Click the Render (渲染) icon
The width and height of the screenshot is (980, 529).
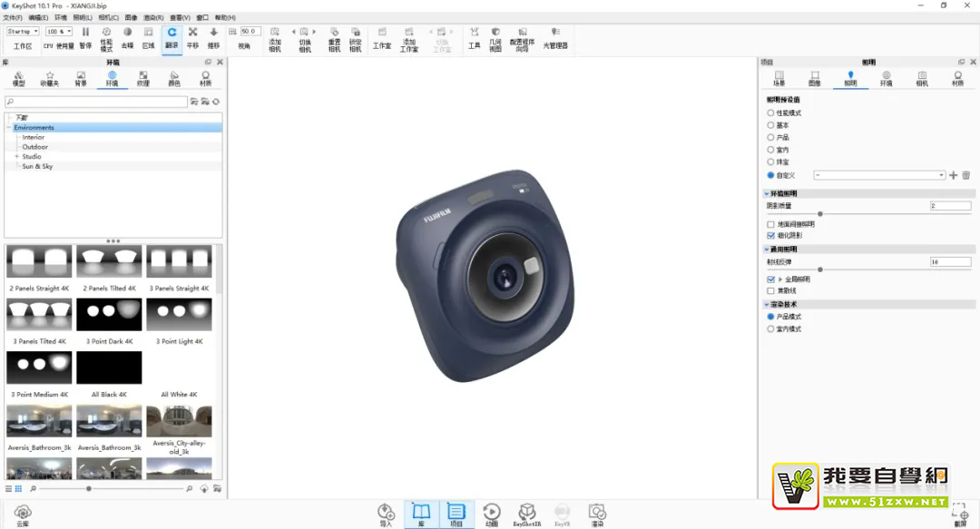click(596, 514)
